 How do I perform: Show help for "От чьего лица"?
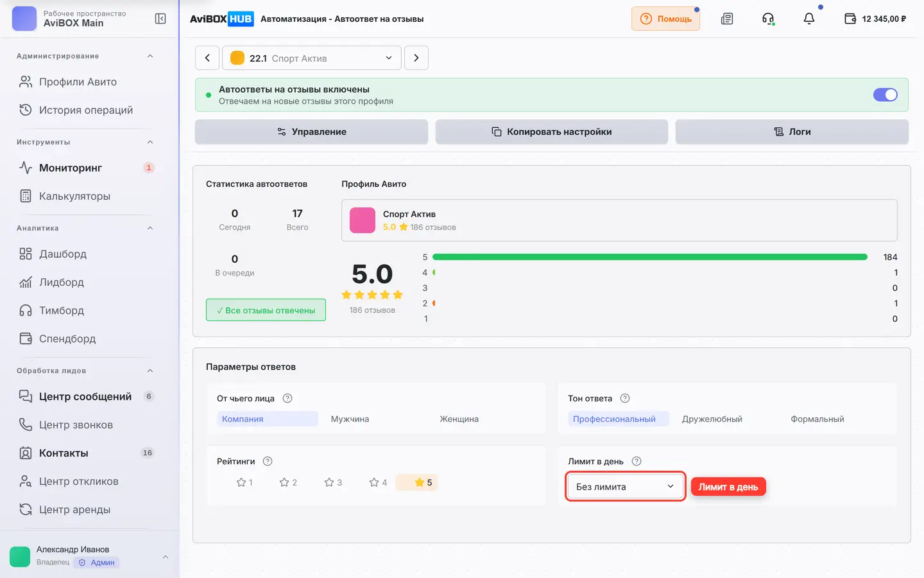[x=287, y=398]
